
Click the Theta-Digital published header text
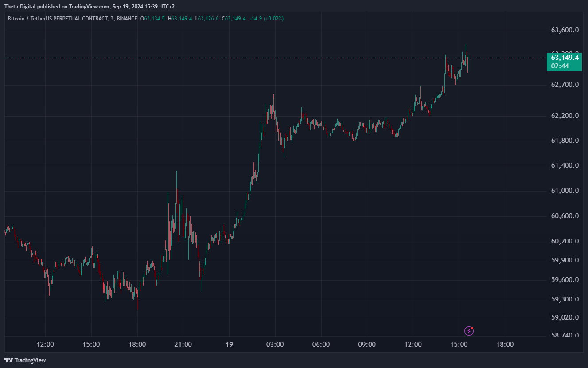coord(90,6)
